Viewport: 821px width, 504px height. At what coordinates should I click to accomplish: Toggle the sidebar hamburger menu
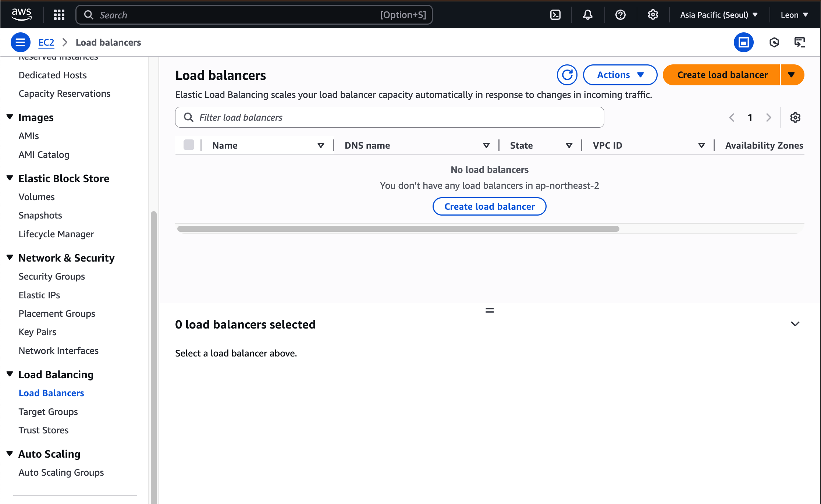click(x=20, y=42)
